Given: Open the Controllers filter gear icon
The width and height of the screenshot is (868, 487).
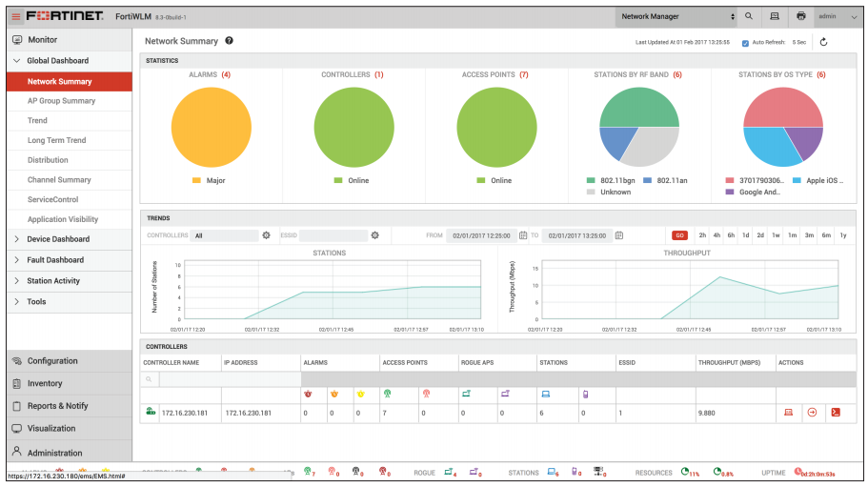Looking at the screenshot, I should 266,235.
